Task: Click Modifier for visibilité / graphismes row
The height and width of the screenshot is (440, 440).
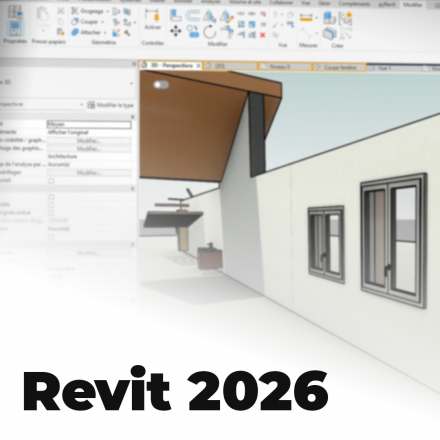Action: (x=89, y=141)
